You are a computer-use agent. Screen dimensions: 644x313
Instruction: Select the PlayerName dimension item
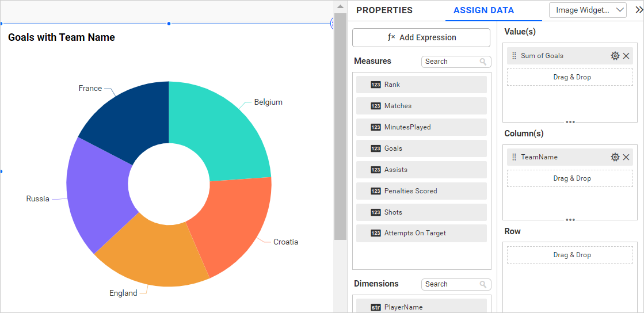coord(421,307)
